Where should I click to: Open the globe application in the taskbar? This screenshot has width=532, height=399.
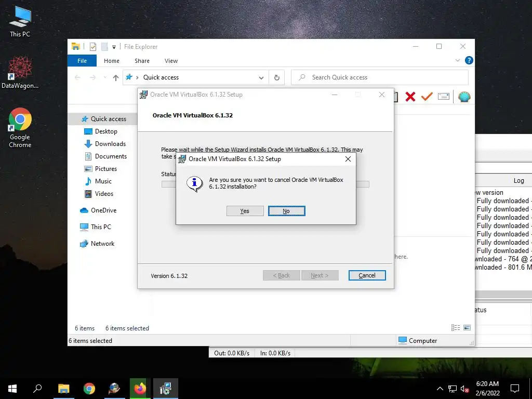[114, 389]
